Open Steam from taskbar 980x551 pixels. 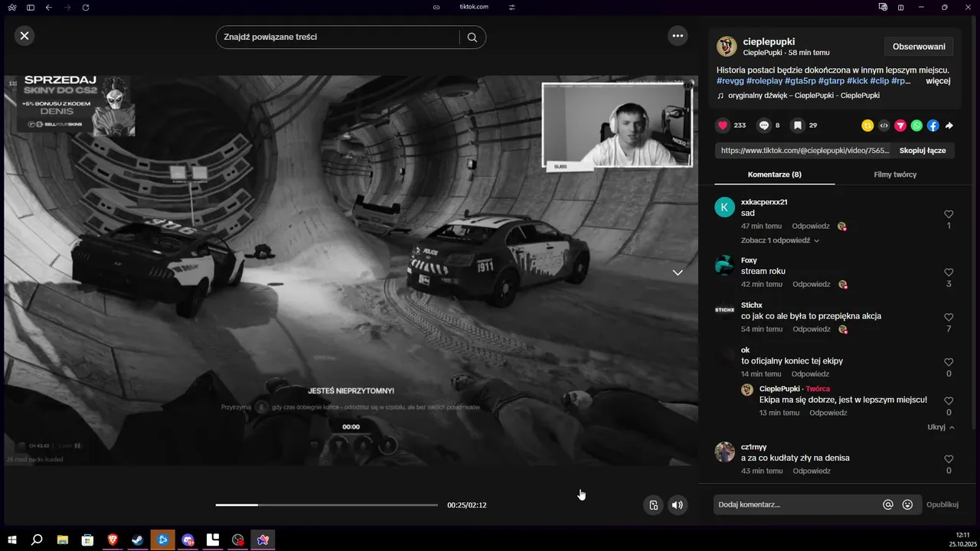(137, 540)
